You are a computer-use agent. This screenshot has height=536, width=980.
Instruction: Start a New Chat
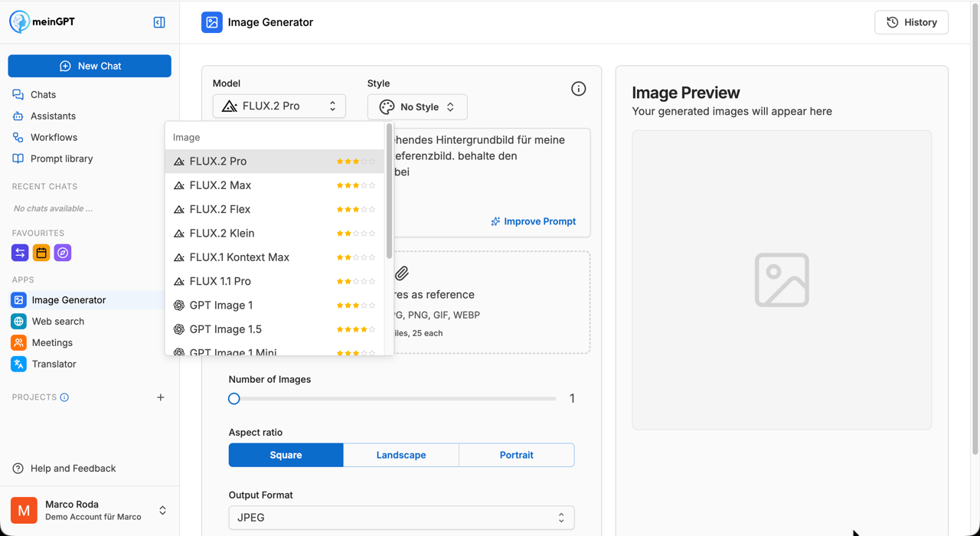pyautogui.click(x=90, y=66)
